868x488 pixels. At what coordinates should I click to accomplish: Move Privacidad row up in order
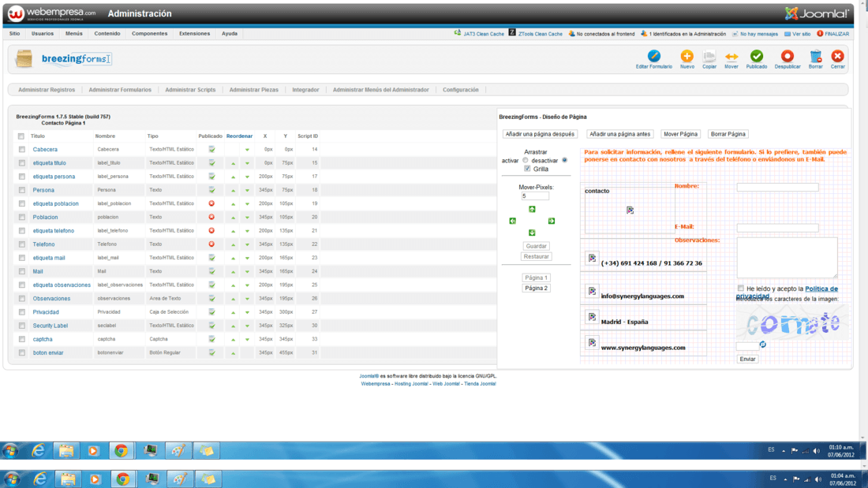(233, 312)
